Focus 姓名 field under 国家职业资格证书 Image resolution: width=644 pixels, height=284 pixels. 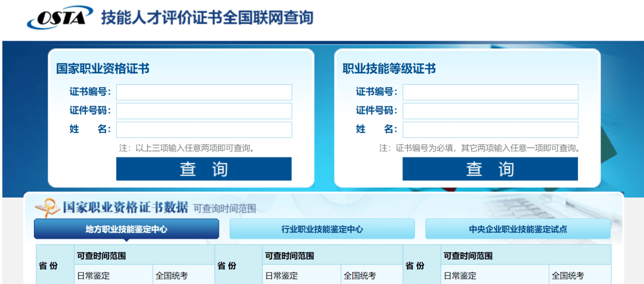click(x=204, y=129)
